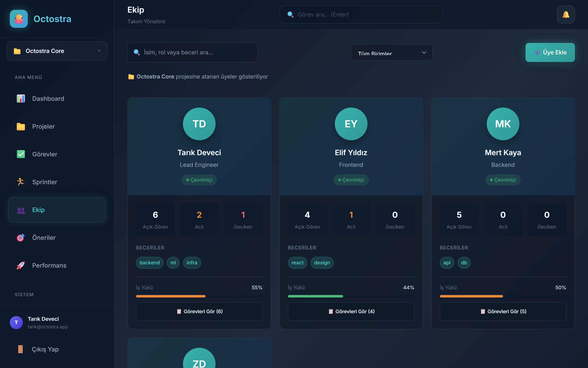This screenshot has width=588, height=368.
Task: Click Elif Yıldız's 4 Açık Görev stat
Action: tap(307, 220)
